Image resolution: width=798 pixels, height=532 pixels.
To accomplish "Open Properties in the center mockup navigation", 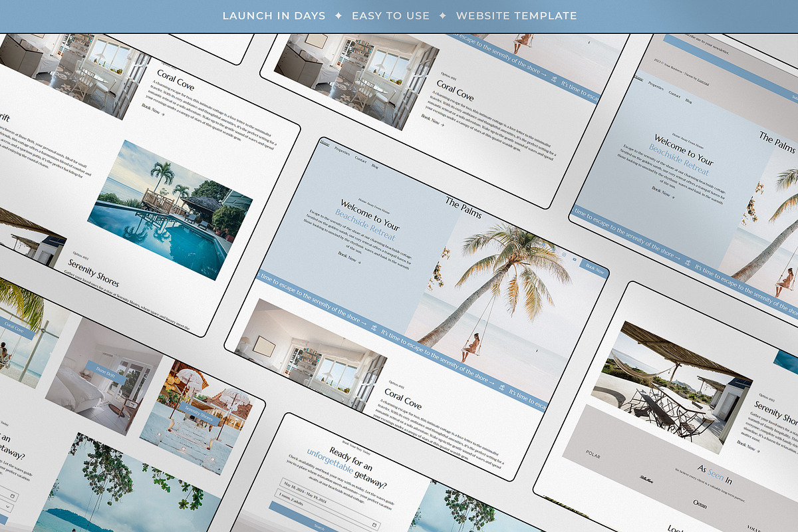I will [342, 151].
